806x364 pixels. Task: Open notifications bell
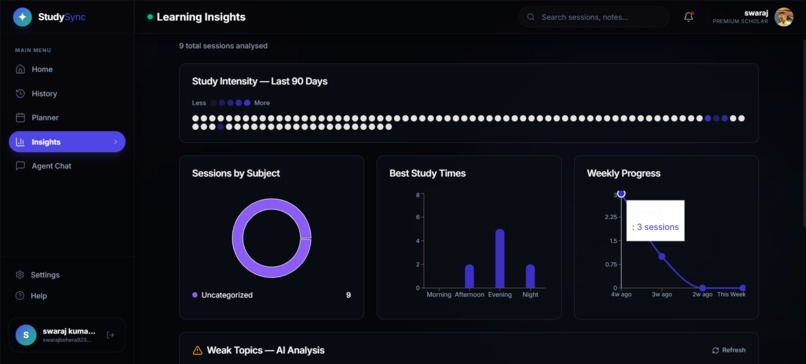click(x=689, y=17)
